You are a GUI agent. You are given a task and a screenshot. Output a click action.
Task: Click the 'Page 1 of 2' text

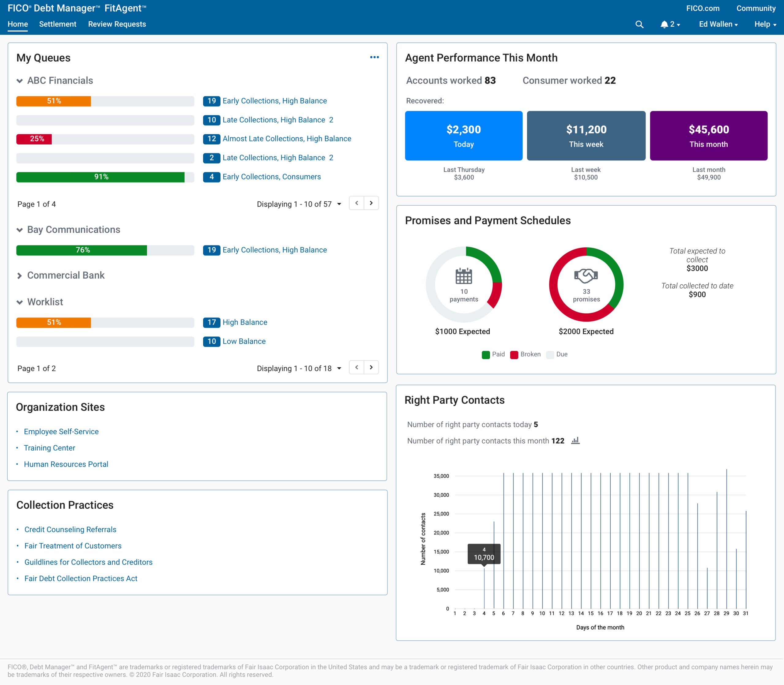tap(36, 369)
